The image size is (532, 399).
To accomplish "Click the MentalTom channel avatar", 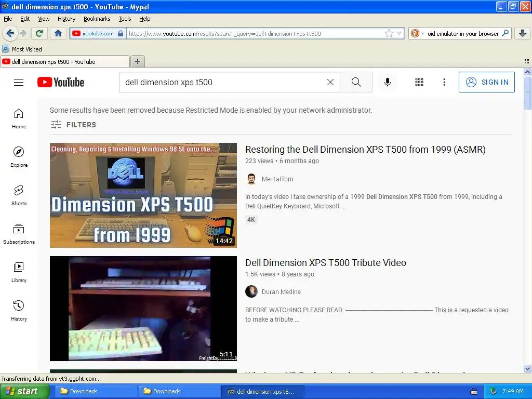I will point(251,179).
